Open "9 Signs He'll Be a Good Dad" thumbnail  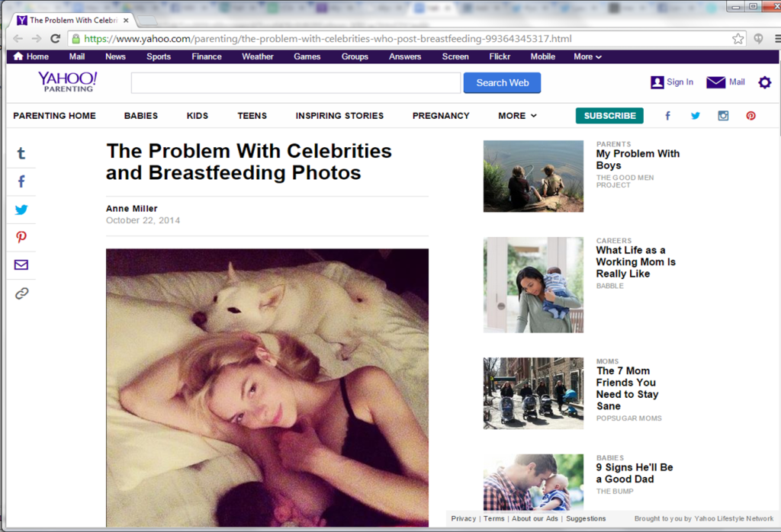coord(533,481)
